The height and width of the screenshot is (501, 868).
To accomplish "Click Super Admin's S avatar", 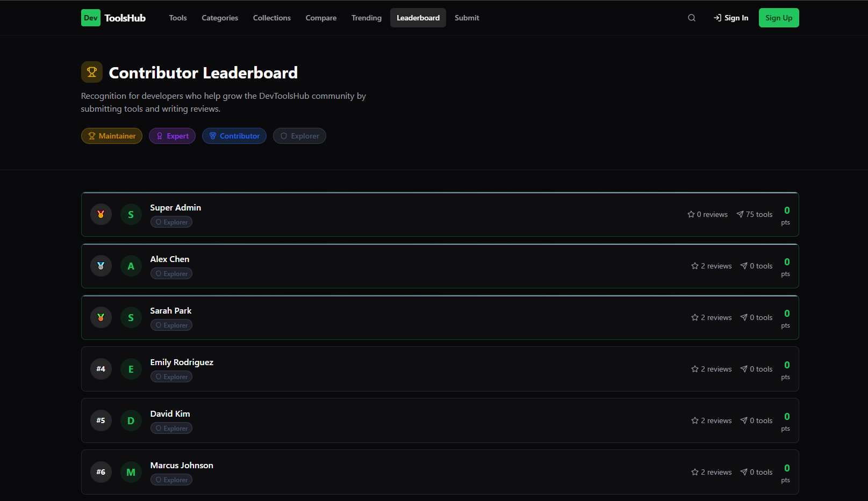I will (x=131, y=214).
